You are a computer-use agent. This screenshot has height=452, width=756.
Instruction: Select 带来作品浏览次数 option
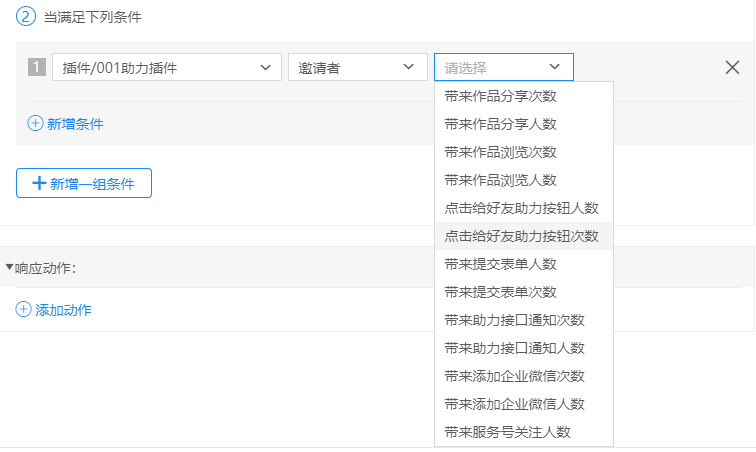click(x=524, y=152)
